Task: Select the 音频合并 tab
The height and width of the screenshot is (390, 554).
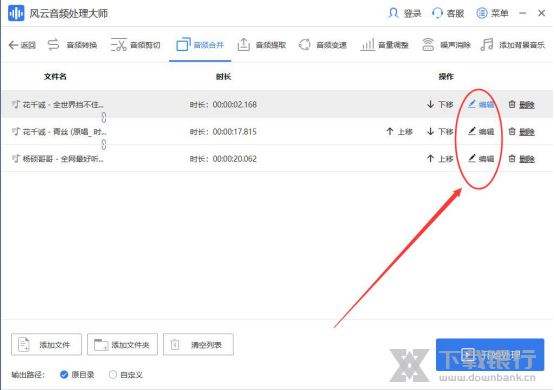Action: (200, 45)
